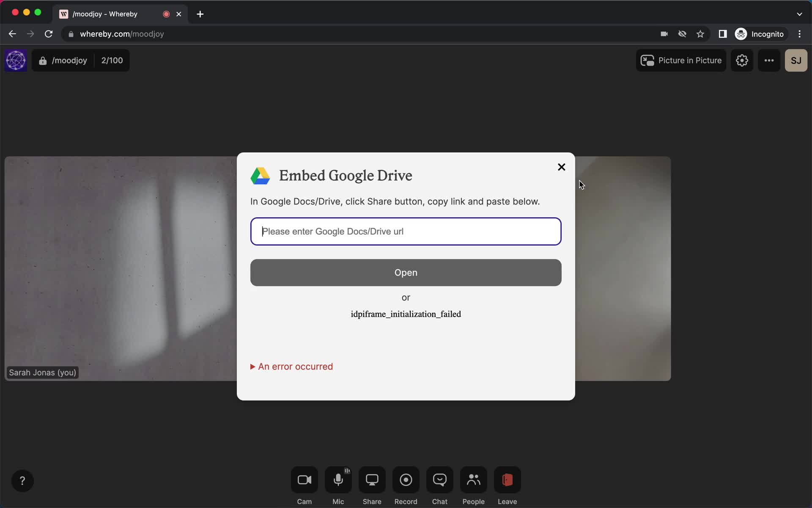Click the Leave meeting button
The width and height of the screenshot is (812, 508).
coord(507,480)
